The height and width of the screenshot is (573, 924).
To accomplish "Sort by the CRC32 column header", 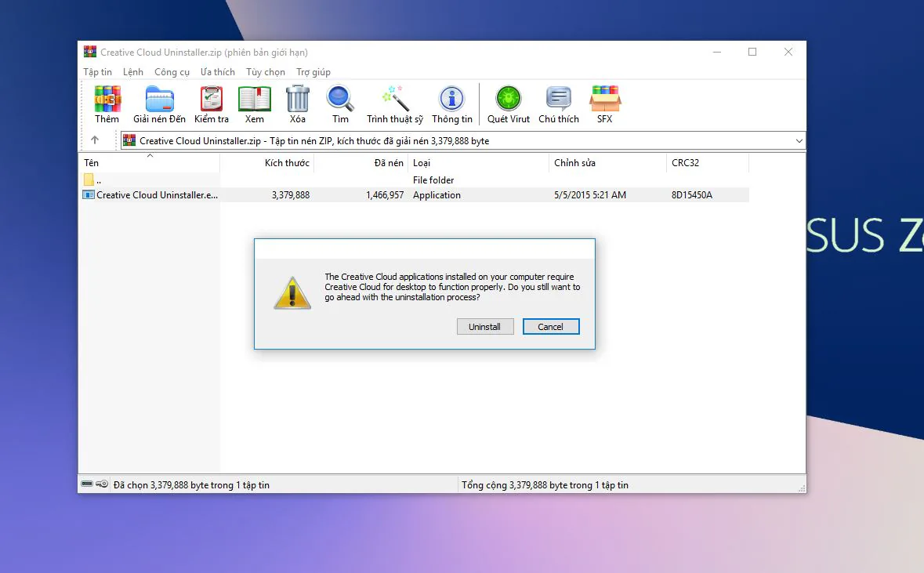I will [708, 163].
